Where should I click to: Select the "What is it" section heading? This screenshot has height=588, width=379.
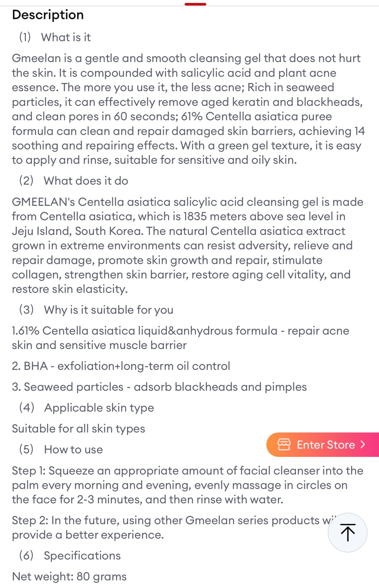pos(66,37)
